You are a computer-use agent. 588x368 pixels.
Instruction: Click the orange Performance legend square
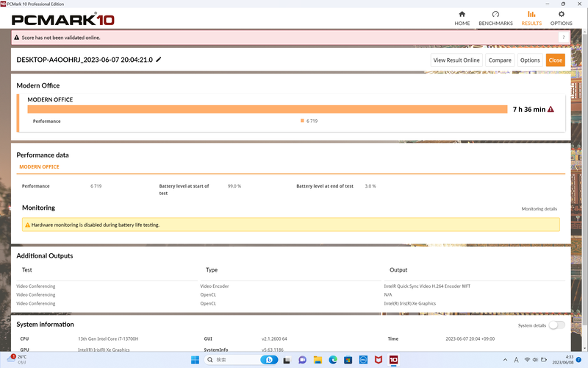click(302, 121)
